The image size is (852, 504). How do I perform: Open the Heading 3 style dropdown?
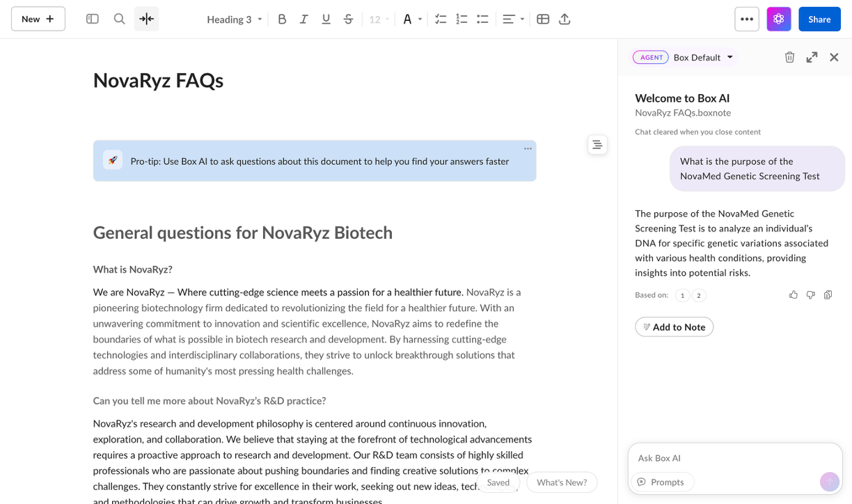[x=234, y=19]
